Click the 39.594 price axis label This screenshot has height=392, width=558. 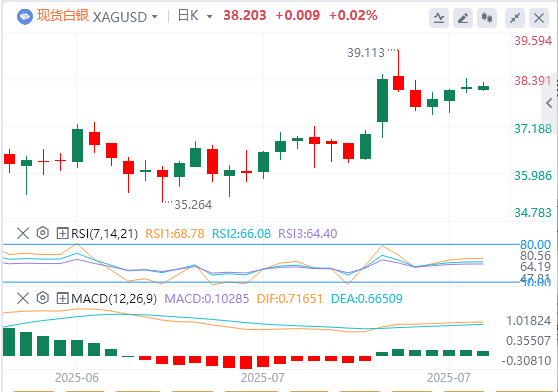pos(533,41)
